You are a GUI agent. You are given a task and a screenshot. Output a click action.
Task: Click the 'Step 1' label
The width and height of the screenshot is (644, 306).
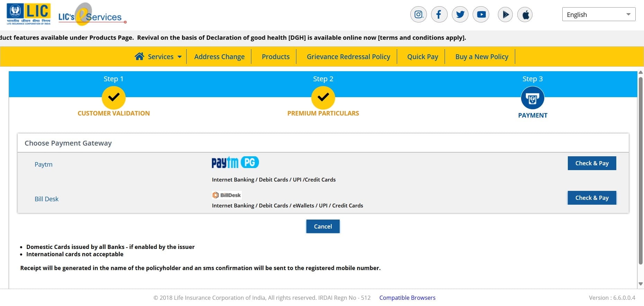coord(114,79)
